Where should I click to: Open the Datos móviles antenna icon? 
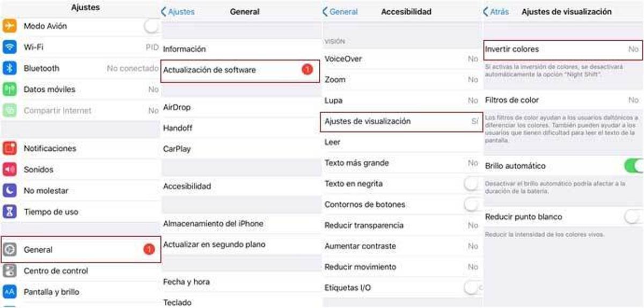pos(10,89)
